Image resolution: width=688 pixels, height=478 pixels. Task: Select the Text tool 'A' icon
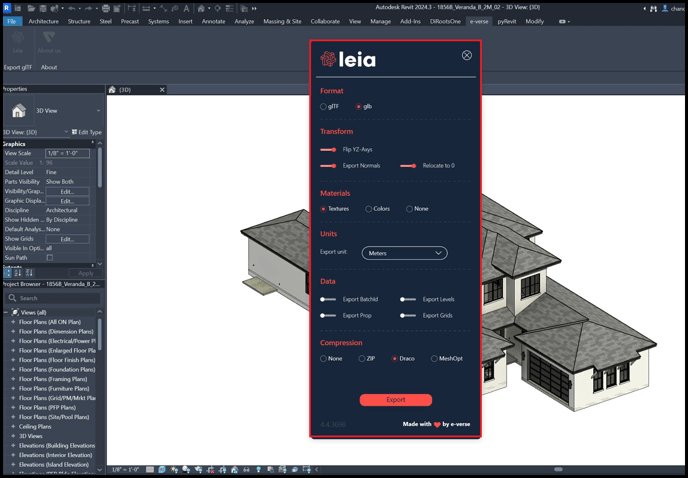[x=186, y=8]
